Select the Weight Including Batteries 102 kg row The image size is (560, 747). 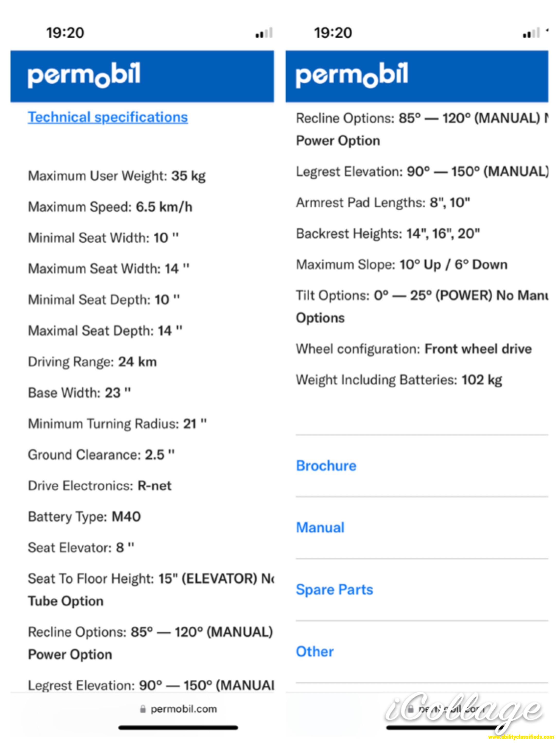(x=399, y=380)
